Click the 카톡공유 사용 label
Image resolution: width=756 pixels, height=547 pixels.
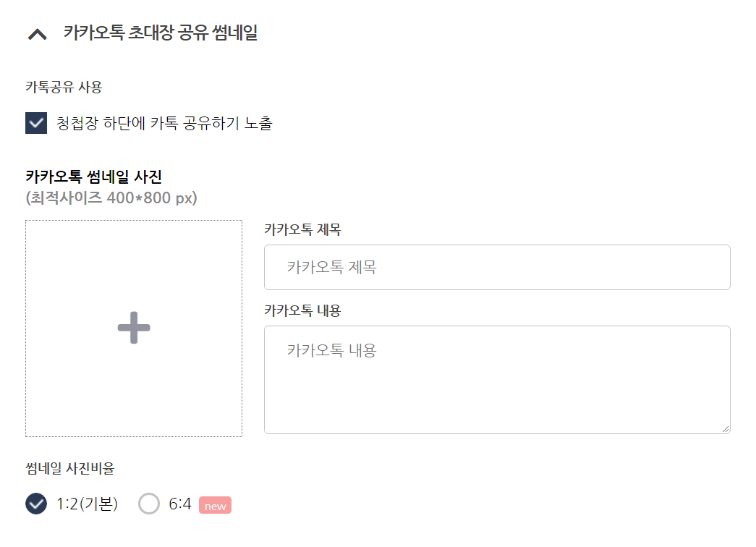tap(64, 88)
